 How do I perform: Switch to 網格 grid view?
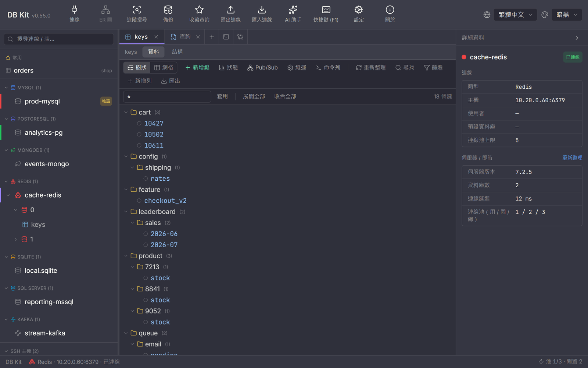(164, 67)
